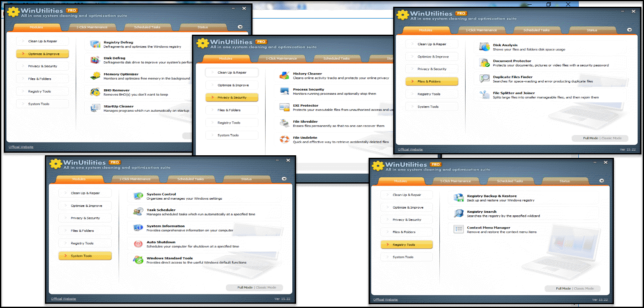Open the Memory Optimizer icon
644x308 pixels.
point(96,76)
